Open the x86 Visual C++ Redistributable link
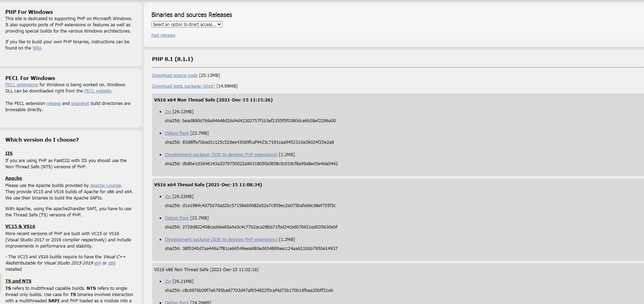Viewport: 644px width, 304px height. coord(112,263)
